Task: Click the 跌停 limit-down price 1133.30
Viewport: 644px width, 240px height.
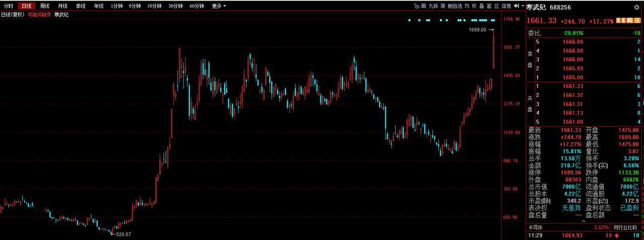Action: point(629,172)
